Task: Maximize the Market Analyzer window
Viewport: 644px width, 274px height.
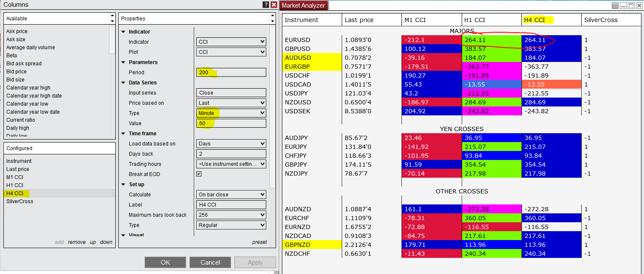Action: (x=631, y=6)
